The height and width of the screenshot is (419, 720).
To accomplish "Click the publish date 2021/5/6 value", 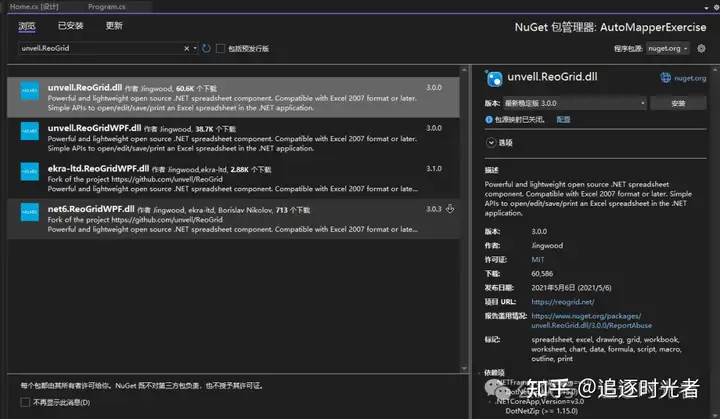I will pos(571,288).
